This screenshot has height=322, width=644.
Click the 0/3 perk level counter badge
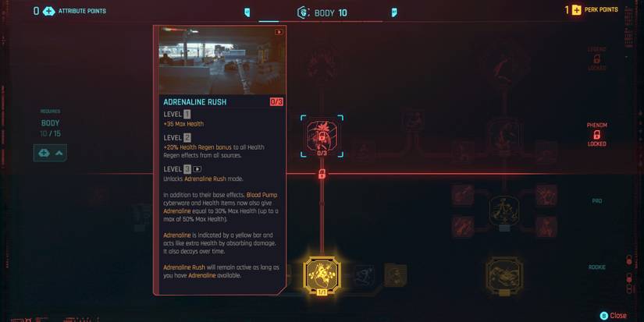click(x=276, y=101)
